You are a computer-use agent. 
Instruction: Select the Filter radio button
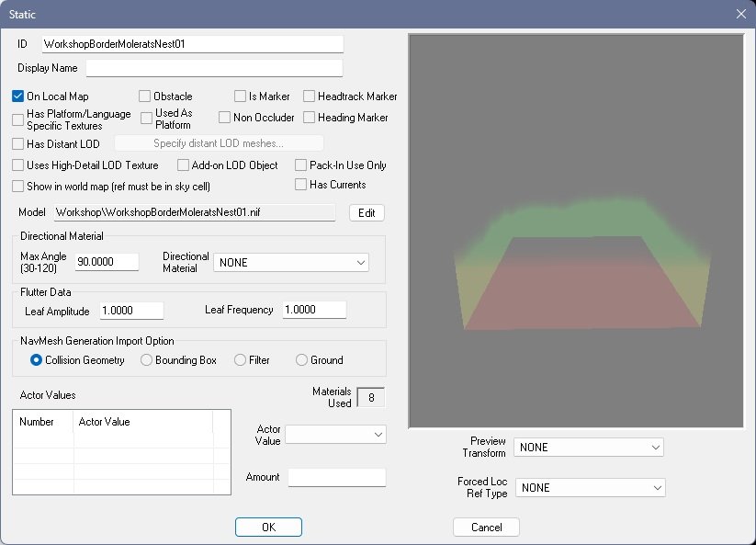tap(240, 359)
